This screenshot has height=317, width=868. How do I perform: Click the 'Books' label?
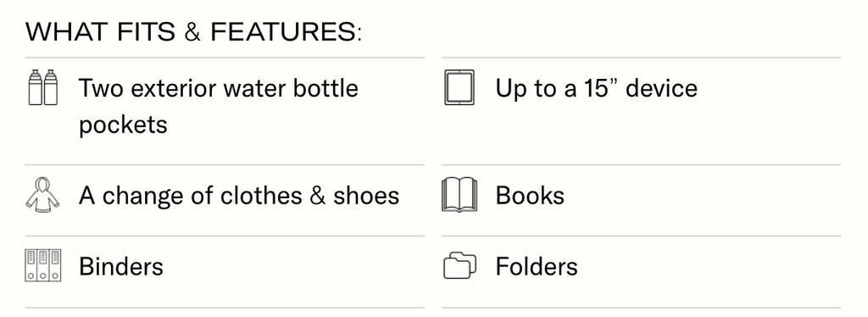(x=530, y=196)
